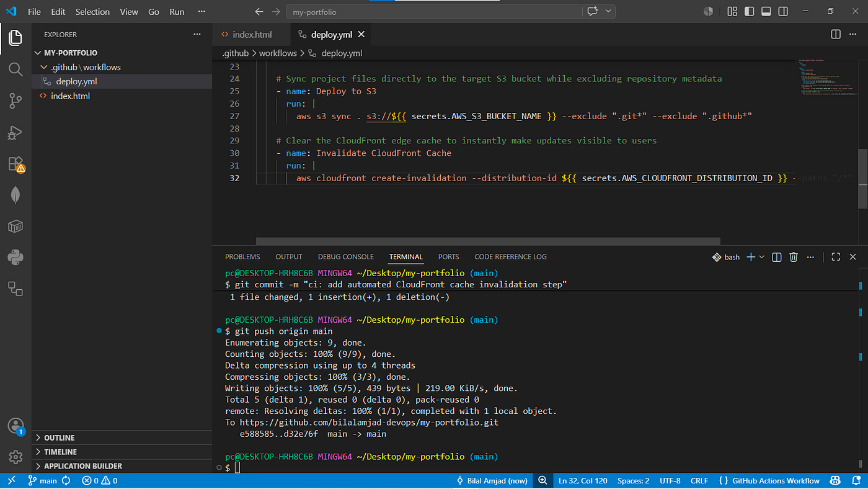Kill the terminal with the trash icon
Screen dimensions: 868x489
click(x=794, y=257)
